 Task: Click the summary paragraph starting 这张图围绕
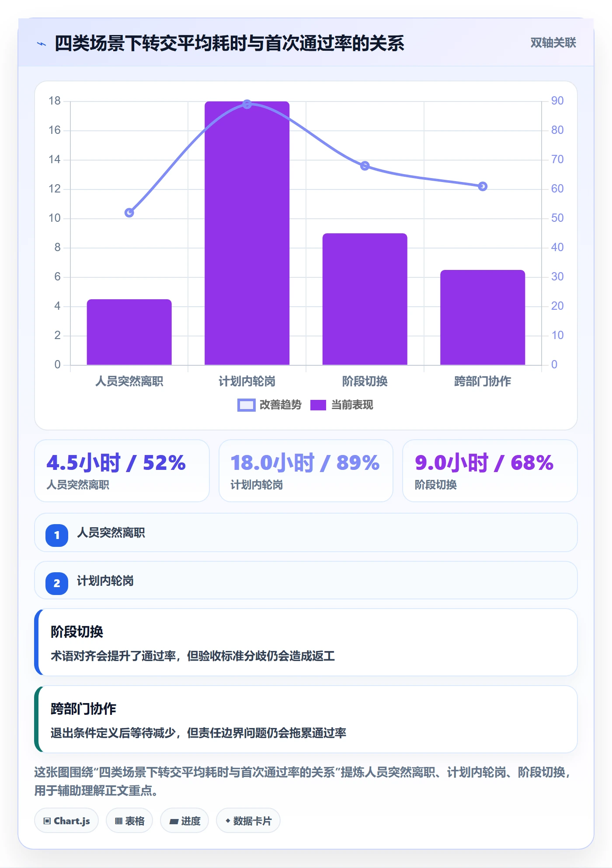coord(303,781)
